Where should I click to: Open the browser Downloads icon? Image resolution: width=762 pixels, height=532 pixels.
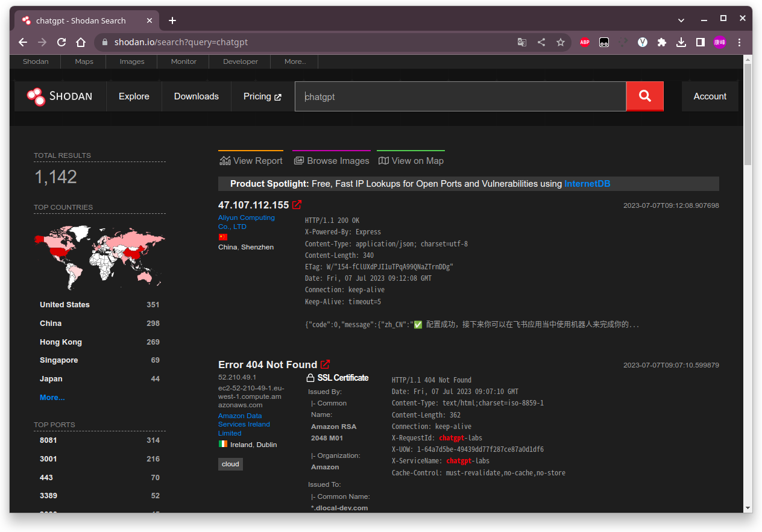click(x=681, y=42)
